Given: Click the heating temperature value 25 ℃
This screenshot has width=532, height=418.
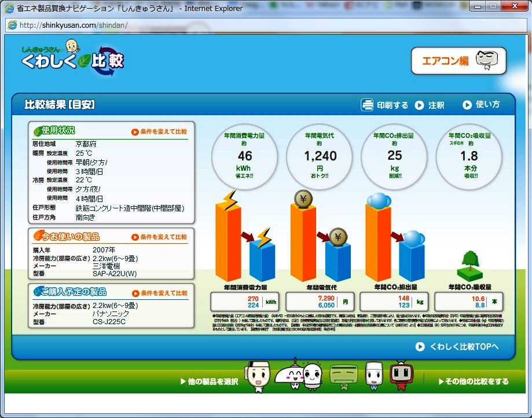Looking at the screenshot, I should point(84,153).
